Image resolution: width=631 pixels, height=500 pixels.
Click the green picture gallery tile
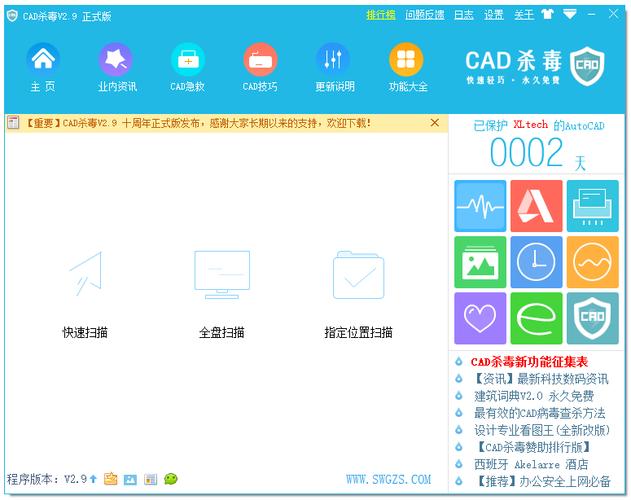pos(480,262)
